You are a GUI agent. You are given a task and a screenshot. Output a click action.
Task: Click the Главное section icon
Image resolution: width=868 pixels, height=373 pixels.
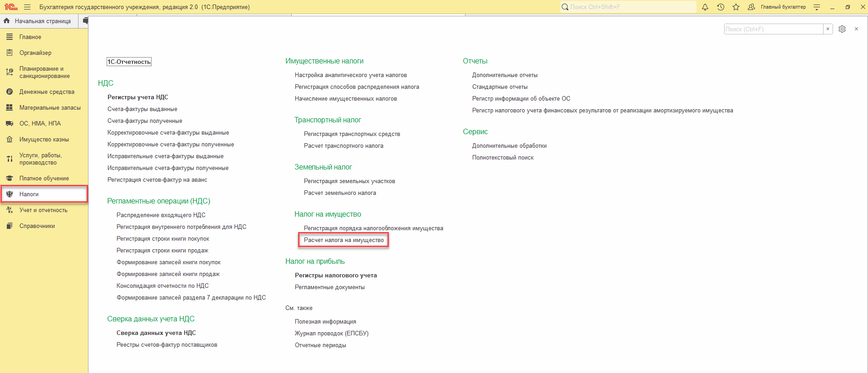coord(10,37)
